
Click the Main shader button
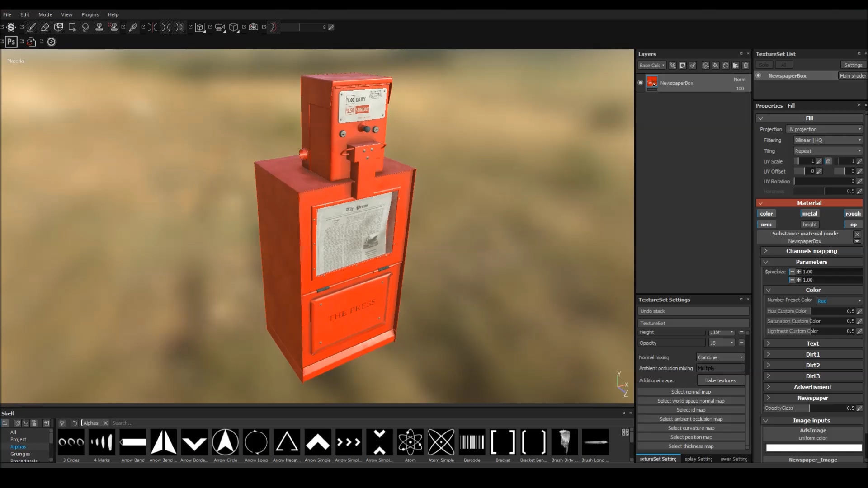pyautogui.click(x=853, y=76)
